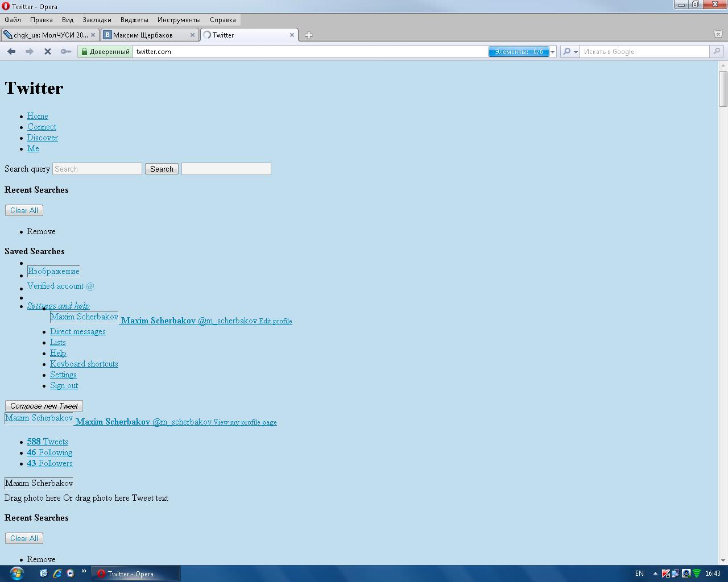The height and width of the screenshot is (582, 728).
Task: Click the Search query input field
Action: coord(97,169)
